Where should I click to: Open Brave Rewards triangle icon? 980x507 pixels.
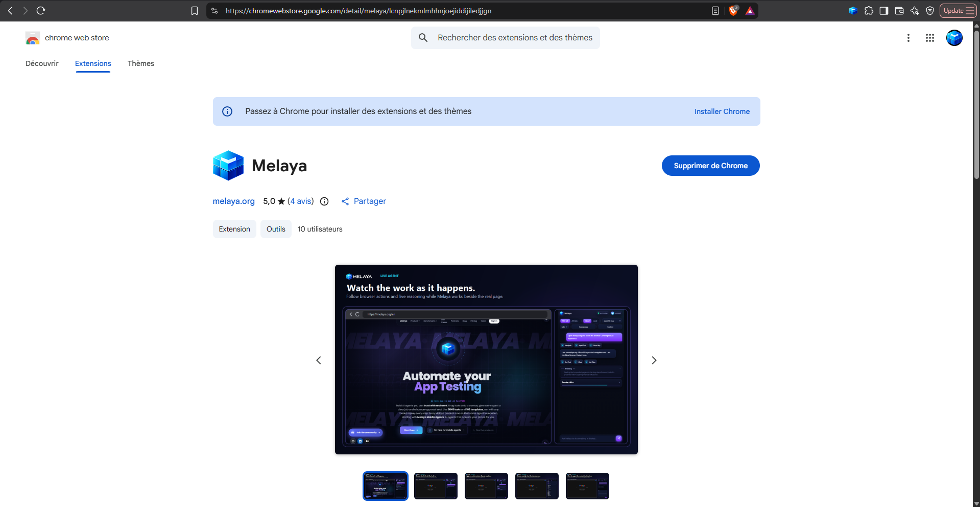[750, 11]
